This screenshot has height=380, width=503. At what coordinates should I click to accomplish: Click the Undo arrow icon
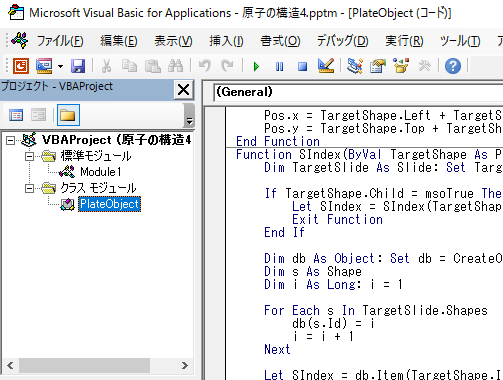coord(205,66)
